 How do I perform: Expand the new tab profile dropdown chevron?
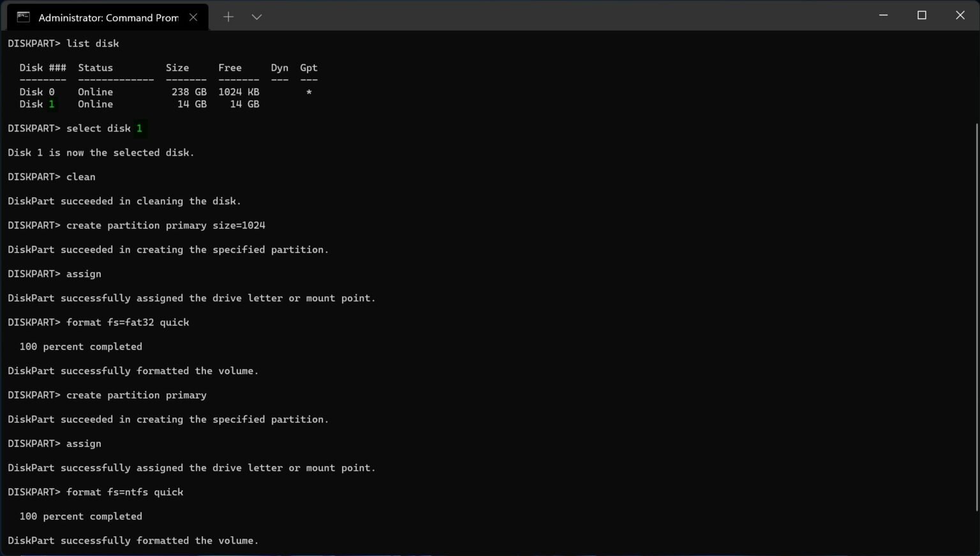click(256, 17)
